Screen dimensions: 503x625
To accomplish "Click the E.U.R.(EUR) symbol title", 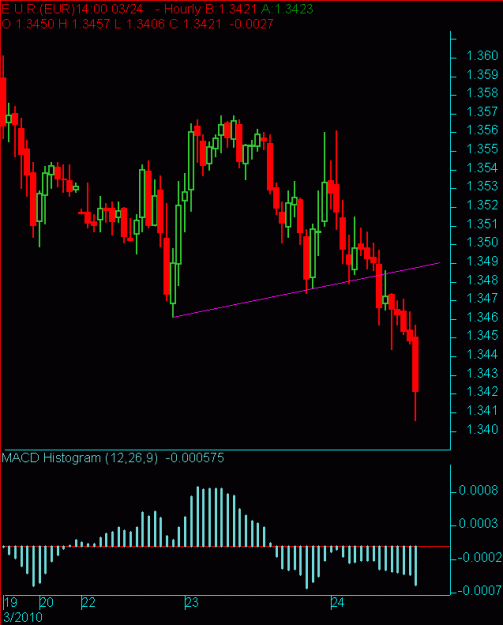I will (39, 9).
